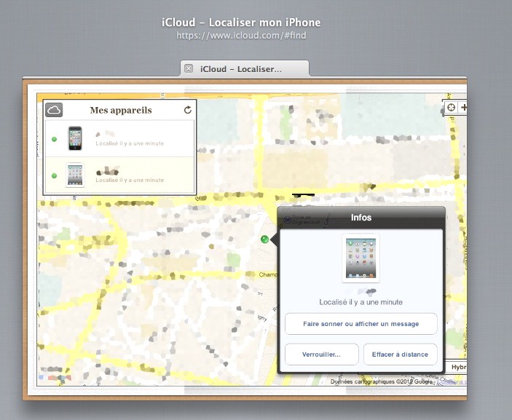This screenshot has height=420, width=512.
Task: Select the iPad device icon in list
Action: click(75, 175)
